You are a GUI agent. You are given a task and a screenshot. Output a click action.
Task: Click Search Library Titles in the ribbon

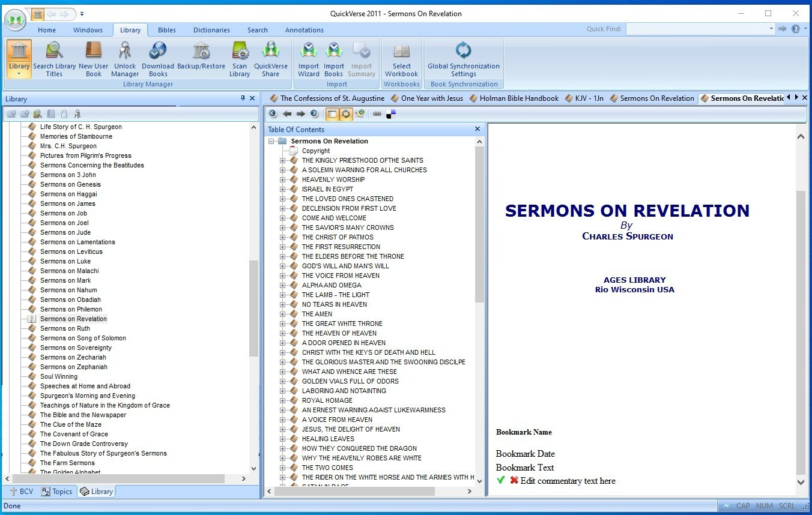pyautogui.click(x=54, y=59)
